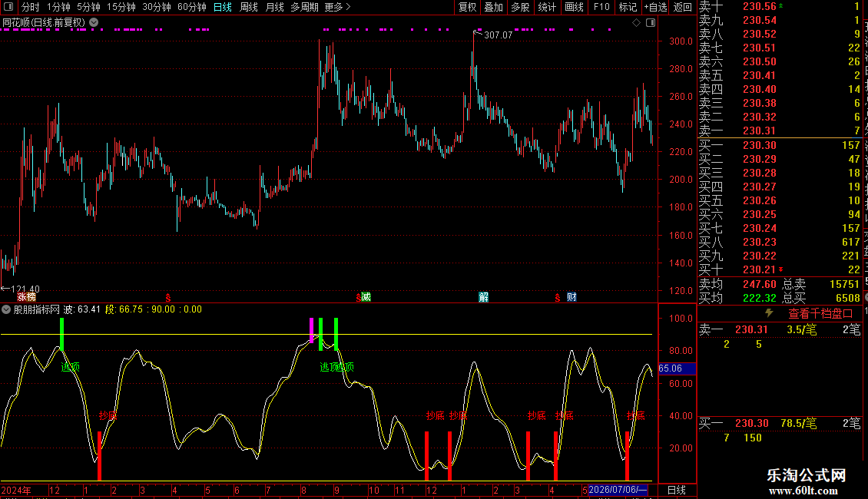The height and width of the screenshot is (499, 868).
Task: Click the 3.5/笔 value in 卖一 detail
Action: click(x=802, y=329)
